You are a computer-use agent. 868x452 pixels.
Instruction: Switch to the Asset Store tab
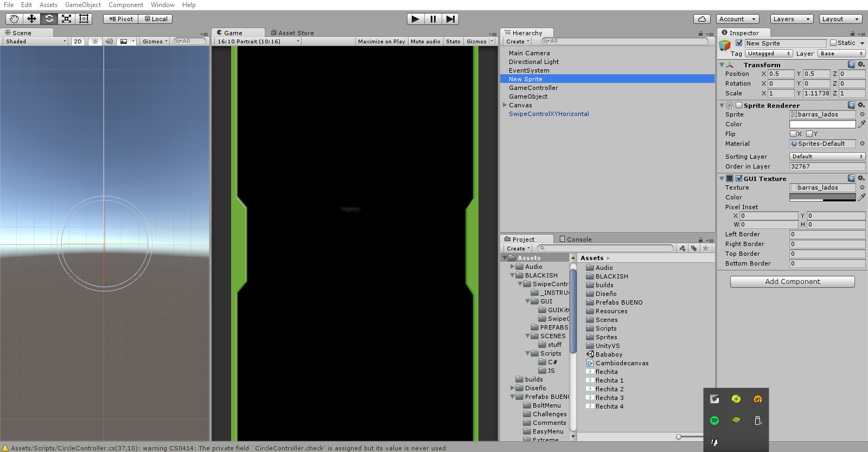(x=292, y=33)
